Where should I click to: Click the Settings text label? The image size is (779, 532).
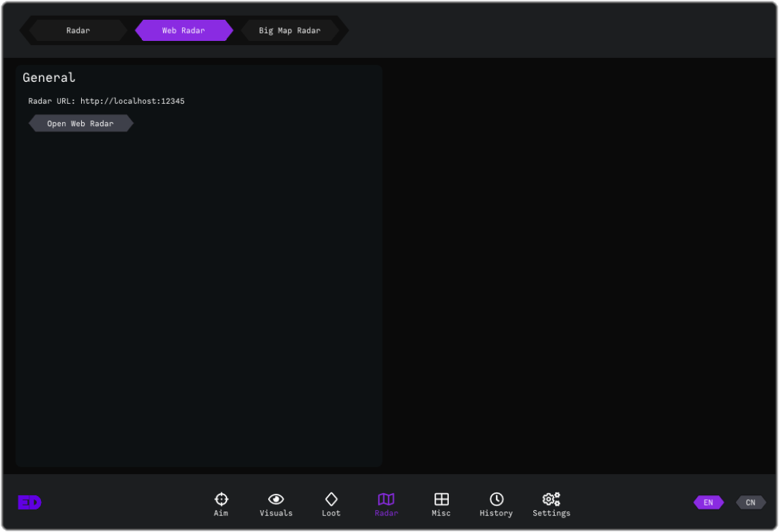(551, 514)
